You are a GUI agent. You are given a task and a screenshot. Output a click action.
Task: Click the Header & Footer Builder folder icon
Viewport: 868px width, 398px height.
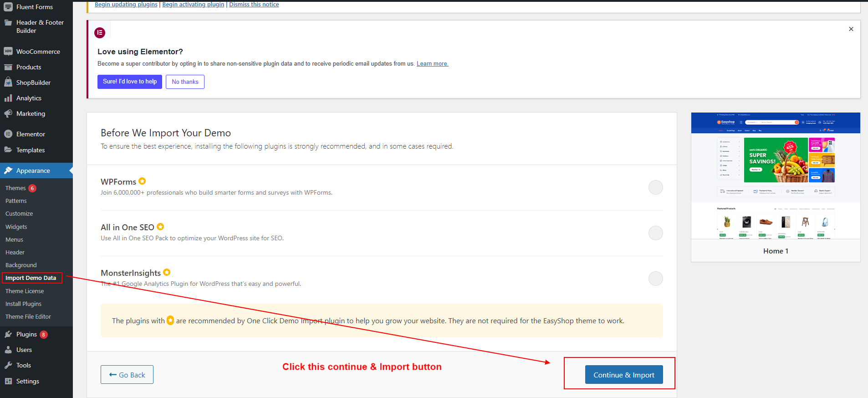[8, 22]
